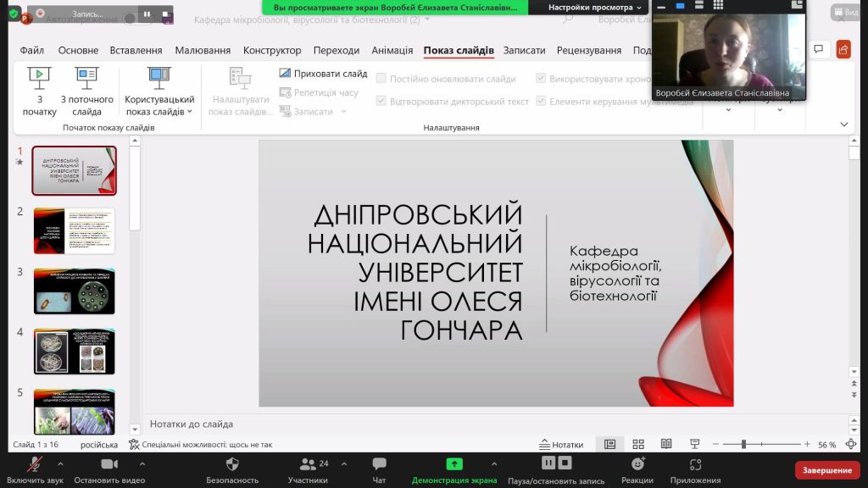Viewport: 868px width, 488px height.
Task: Open Налаштувати показ слайдів settings
Action: coord(241,91)
